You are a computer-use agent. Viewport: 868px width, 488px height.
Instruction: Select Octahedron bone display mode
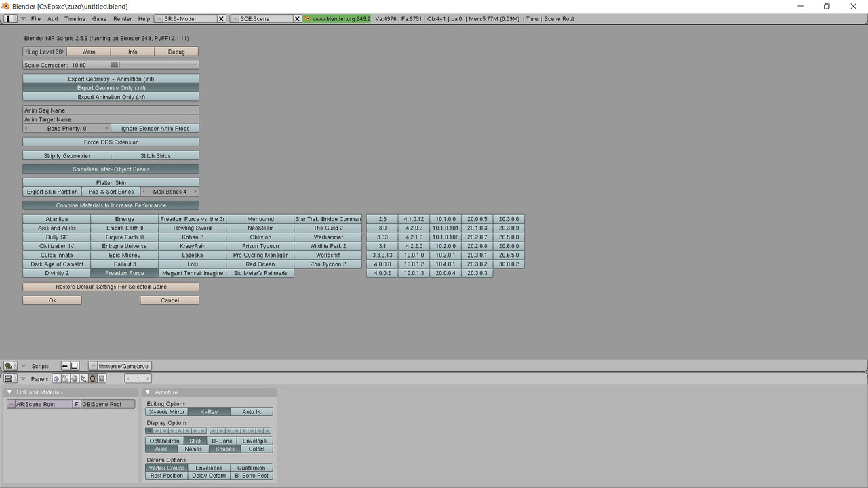[x=165, y=441]
